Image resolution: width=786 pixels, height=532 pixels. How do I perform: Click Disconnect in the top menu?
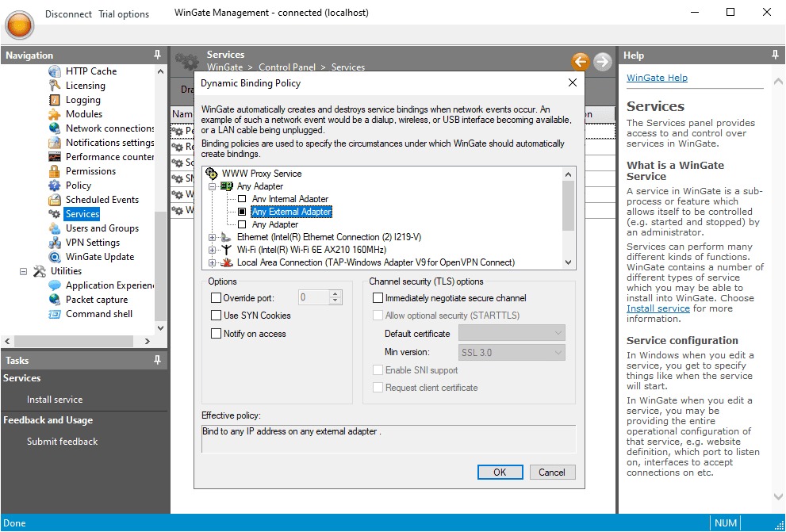pyautogui.click(x=68, y=14)
